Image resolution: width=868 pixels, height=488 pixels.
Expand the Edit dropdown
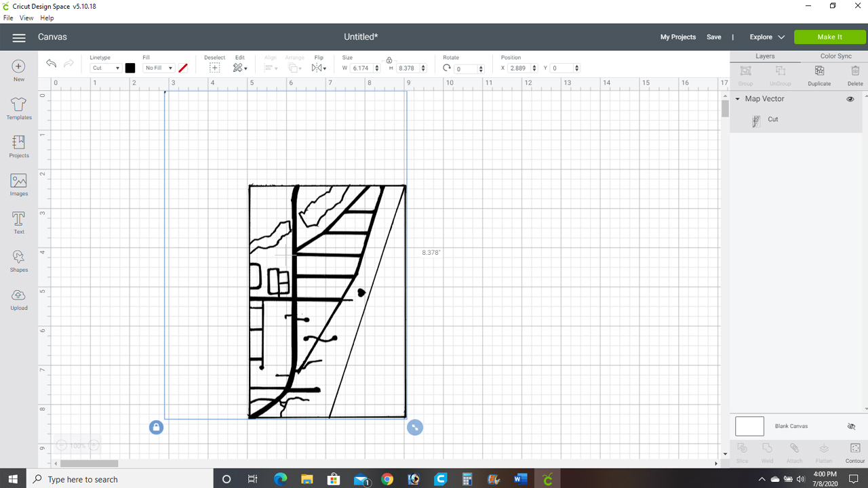[x=240, y=68]
